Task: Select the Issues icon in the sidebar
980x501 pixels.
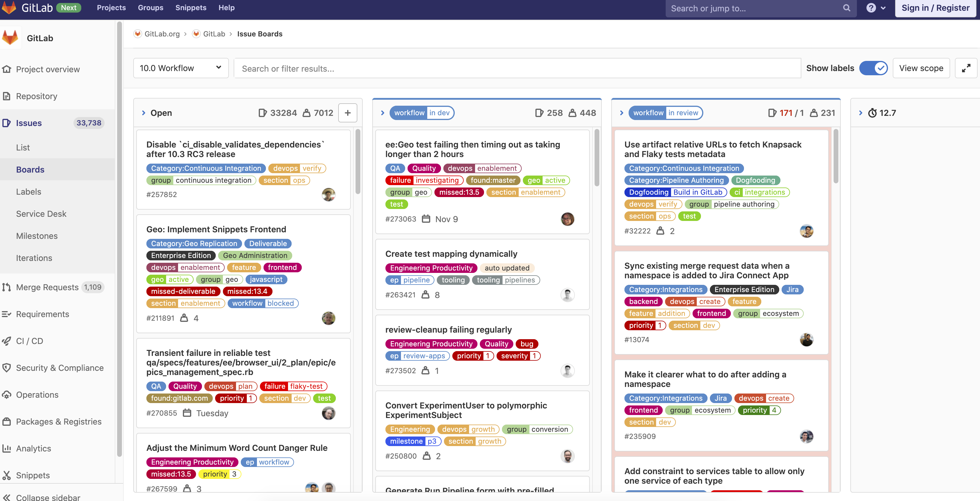Action: click(7, 123)
